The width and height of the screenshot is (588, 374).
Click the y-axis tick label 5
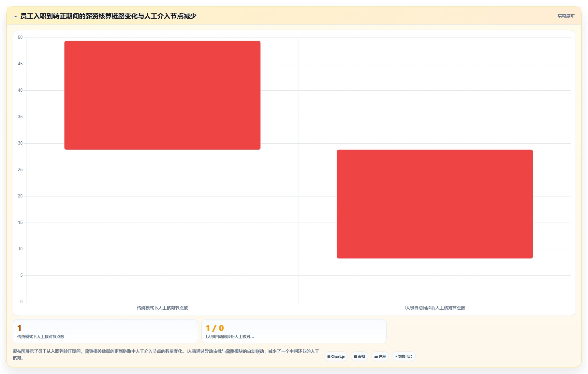click(22, 275)
